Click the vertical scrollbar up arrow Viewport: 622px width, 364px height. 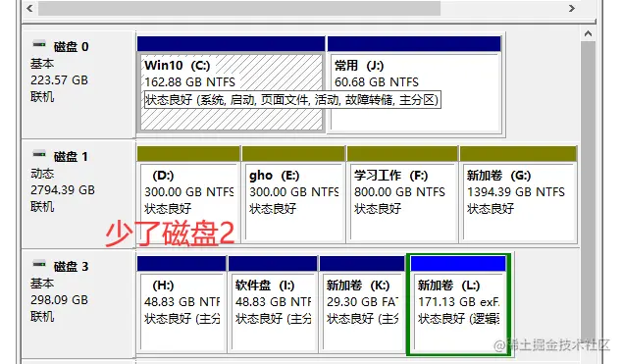[588, 33]
